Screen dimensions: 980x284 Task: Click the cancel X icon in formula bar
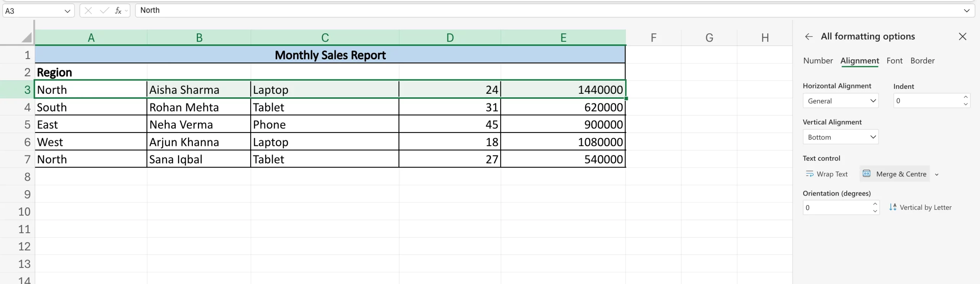pos(88,11)
